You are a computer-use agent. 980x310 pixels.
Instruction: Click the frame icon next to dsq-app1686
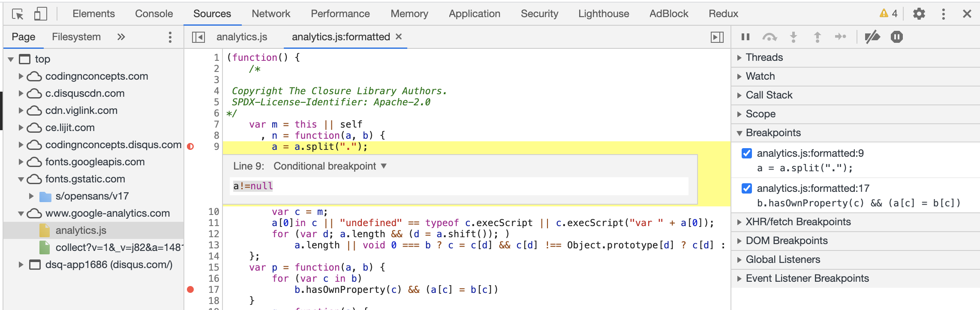(x=35, y=265)
